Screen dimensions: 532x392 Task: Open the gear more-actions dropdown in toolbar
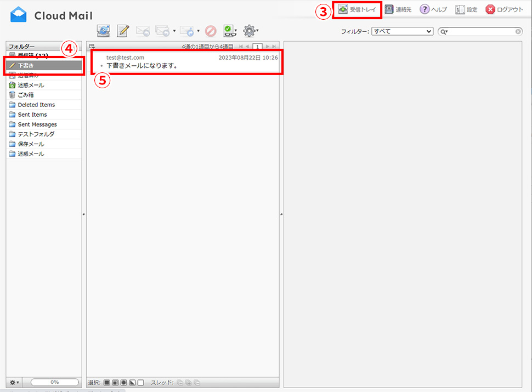(x=251, y=31)
